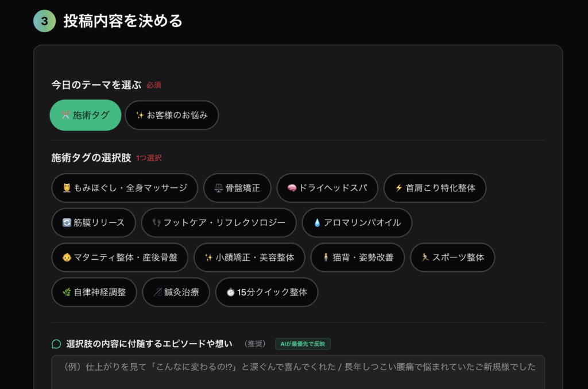The width and height of the screenshot is (588, 389).
Task: Click scissors icon on 施術タグ tab
Action: click(x=65, y=115)
